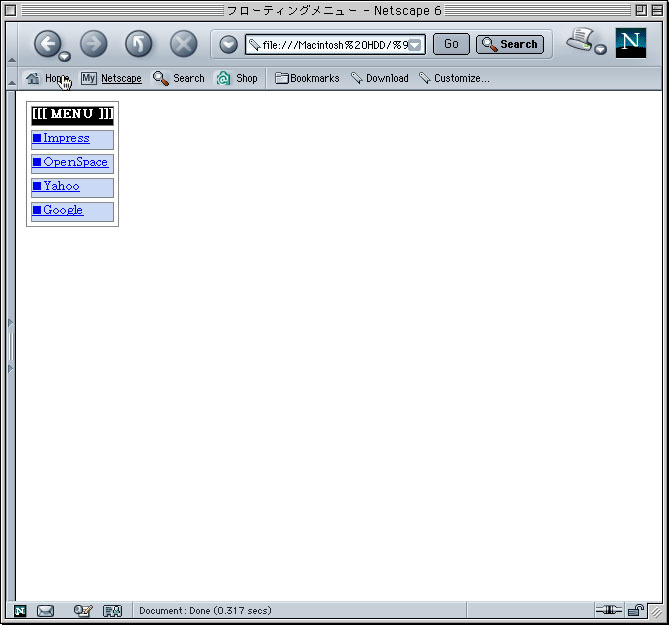
Task: Click the Search button beside Go
Action: pos(510,44)
